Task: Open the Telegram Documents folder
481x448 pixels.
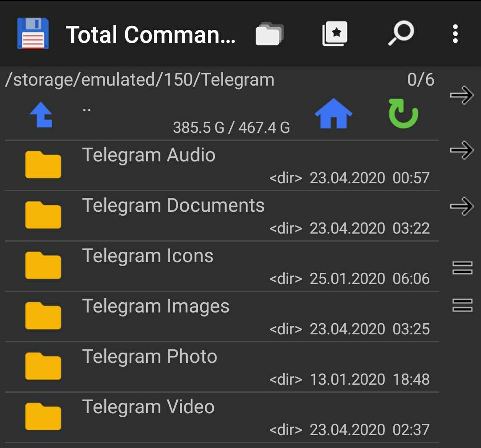Action: pyautogui.click(x=174, y=206)
